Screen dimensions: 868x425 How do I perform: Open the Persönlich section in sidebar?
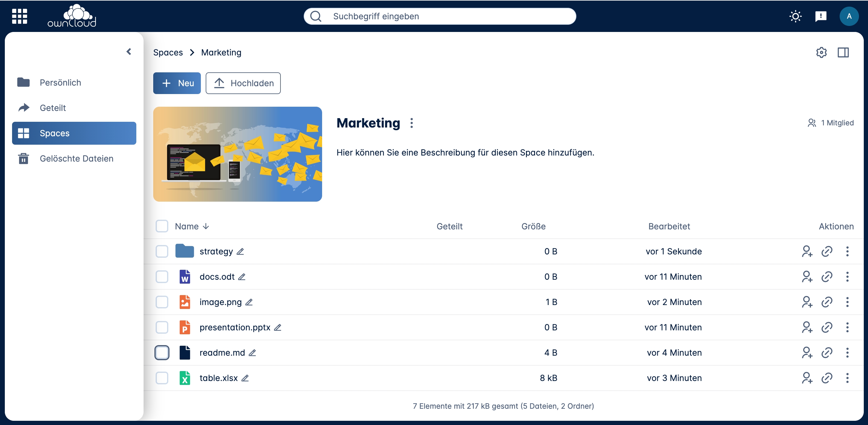pos(60,83)
